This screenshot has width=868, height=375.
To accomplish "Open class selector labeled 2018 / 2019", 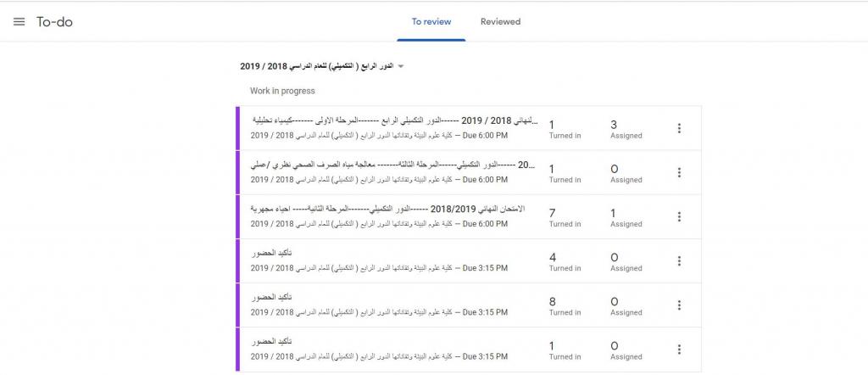I will pyautogui.click(x=318, y=66).
